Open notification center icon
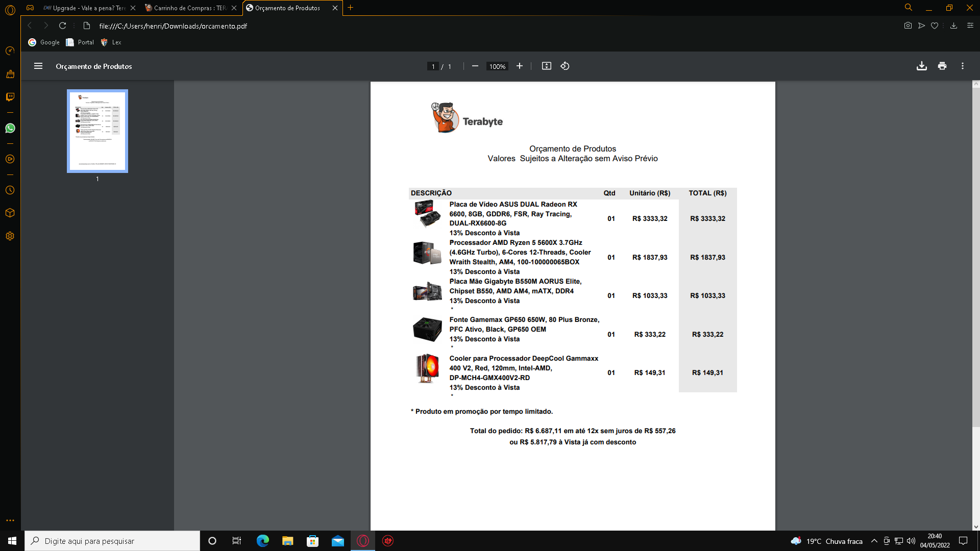 tap(963, 541)
